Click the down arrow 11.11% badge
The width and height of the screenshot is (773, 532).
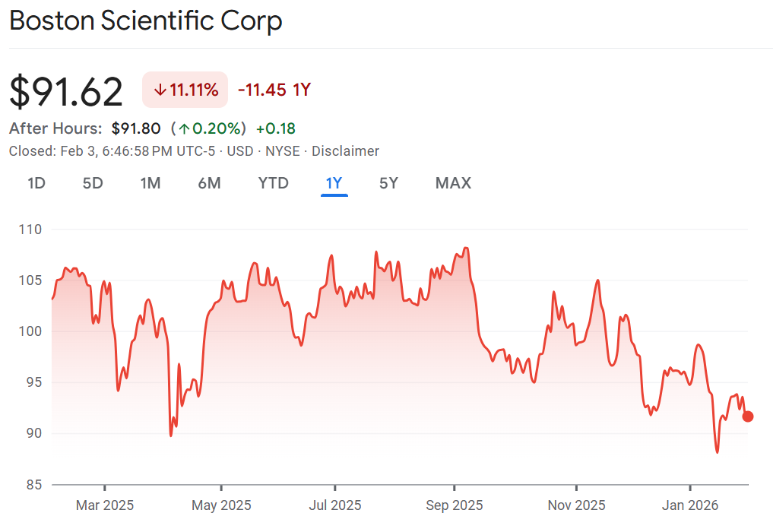click(x=185, y=90)
